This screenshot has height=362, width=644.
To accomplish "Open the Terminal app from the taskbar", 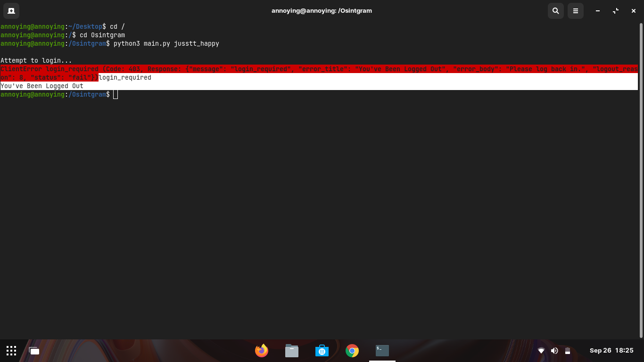I will tap(382, 351).
